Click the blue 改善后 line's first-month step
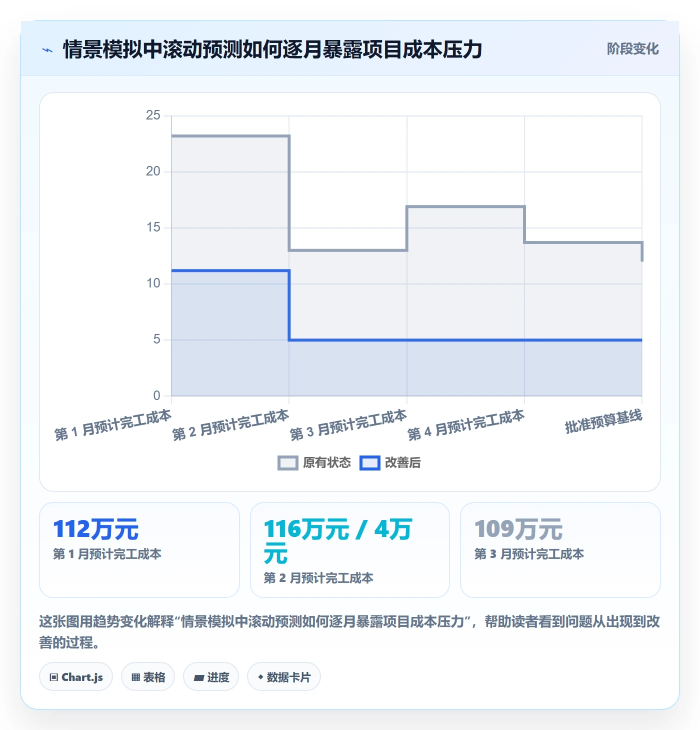Screen dimensions: 700x730 [230, 270]
